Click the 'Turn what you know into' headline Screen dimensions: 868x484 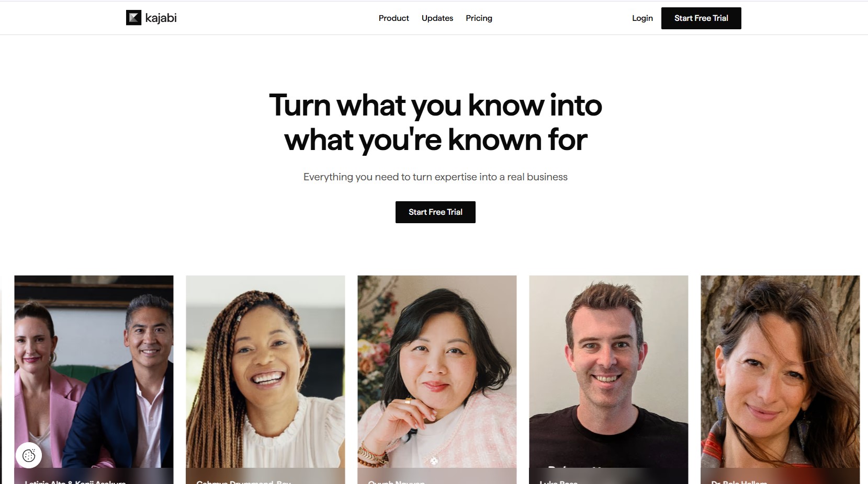tap(435, 105)
